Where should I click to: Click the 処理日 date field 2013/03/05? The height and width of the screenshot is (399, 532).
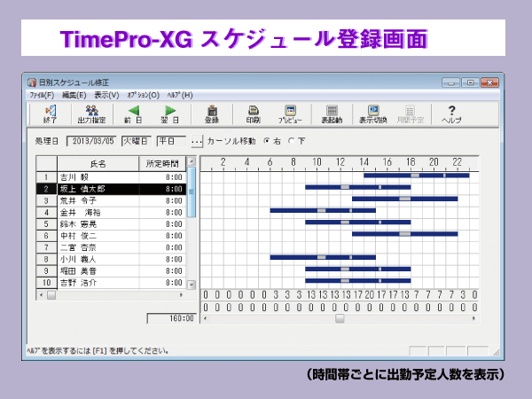(x=92, y=141)
